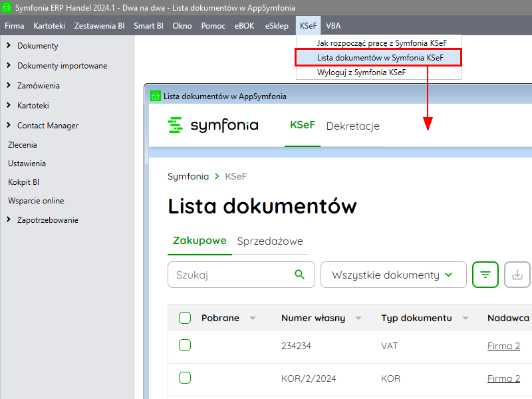Switch to the Dekretacje tab
The height and width of the screenshot is (399, 532).
[353, 126]
